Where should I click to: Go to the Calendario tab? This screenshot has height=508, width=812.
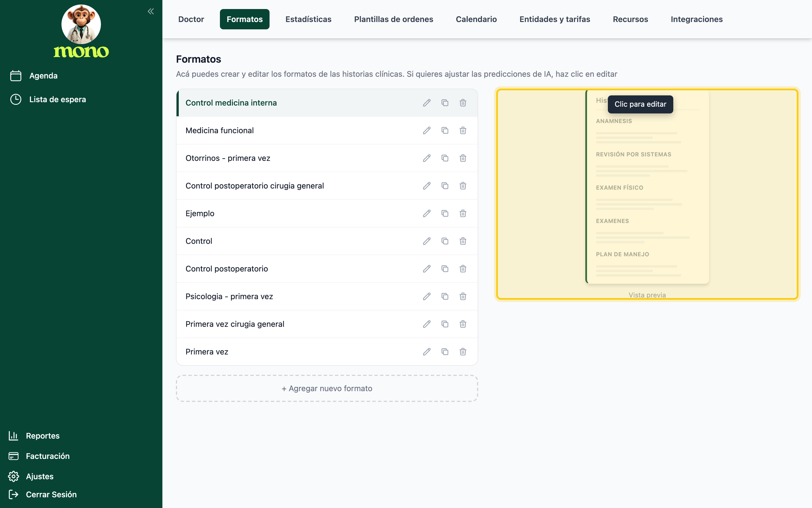click(x=476, y=19)
